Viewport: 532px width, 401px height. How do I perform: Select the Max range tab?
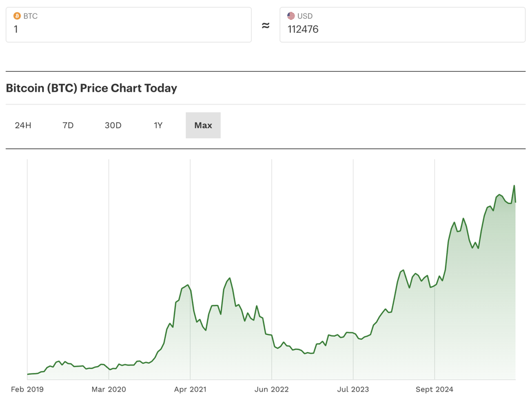coord(203,126)
